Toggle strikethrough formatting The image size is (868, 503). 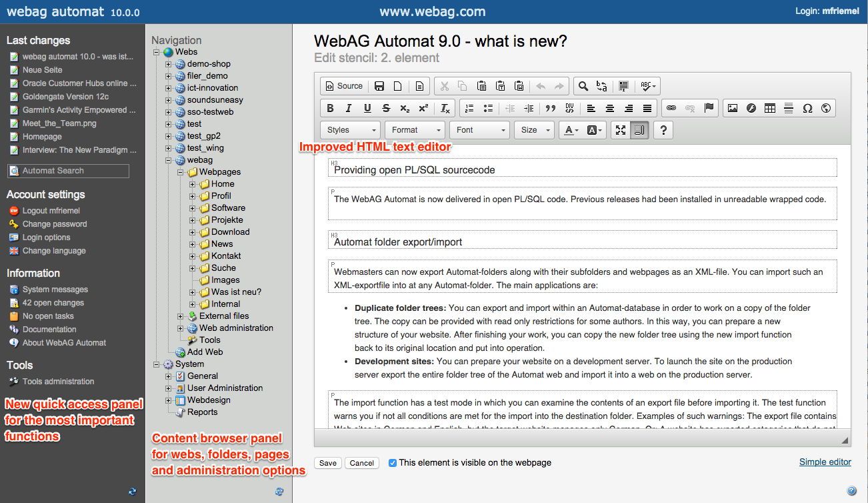[386, 108]
